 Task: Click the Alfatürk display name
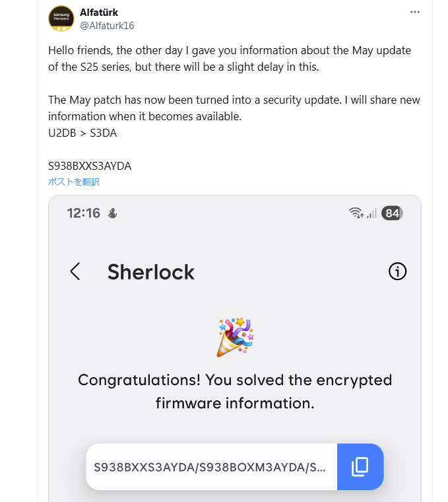coord(99,12)
